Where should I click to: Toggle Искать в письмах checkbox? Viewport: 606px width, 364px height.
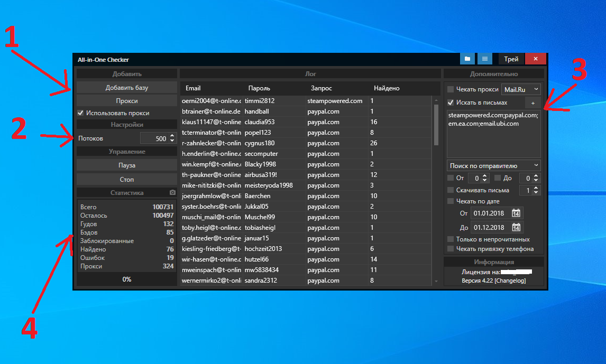pyautogui.click(x=450, y=102)
